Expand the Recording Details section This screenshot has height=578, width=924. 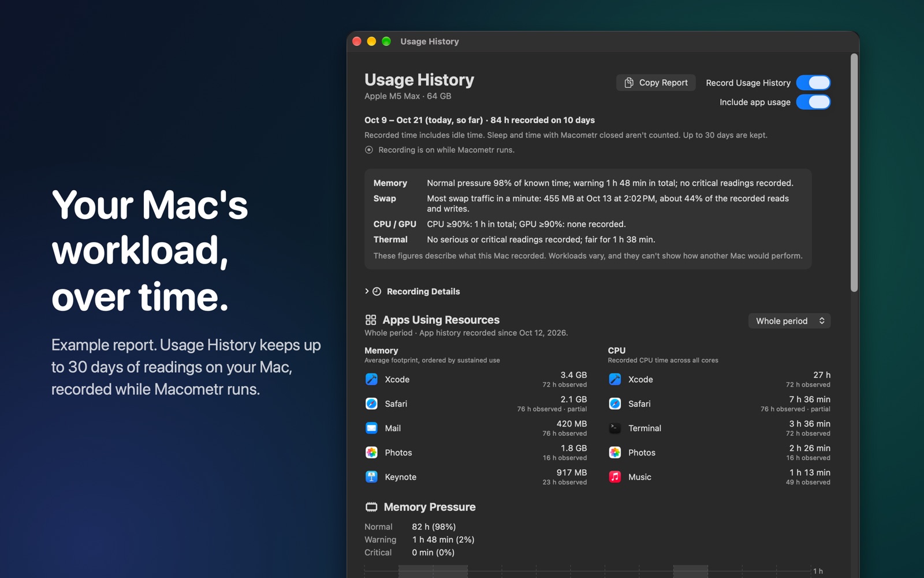pos(367,291)
